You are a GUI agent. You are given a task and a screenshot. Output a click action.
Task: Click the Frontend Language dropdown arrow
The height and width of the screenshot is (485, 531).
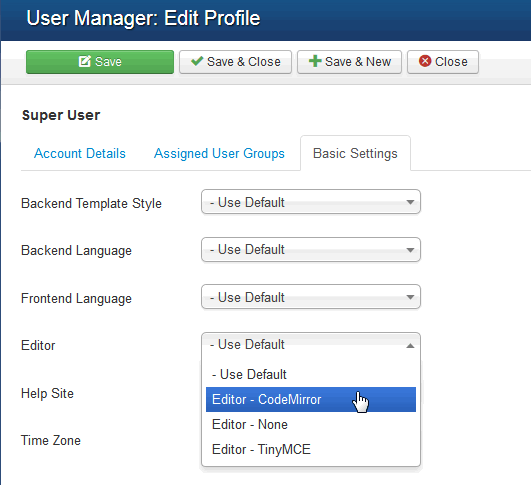pos(410,297)
